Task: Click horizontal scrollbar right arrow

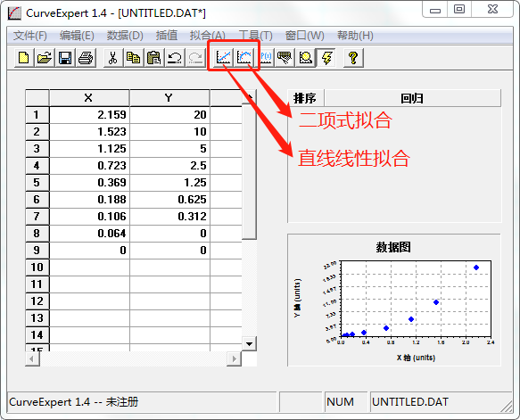Action: coord(234,358)
